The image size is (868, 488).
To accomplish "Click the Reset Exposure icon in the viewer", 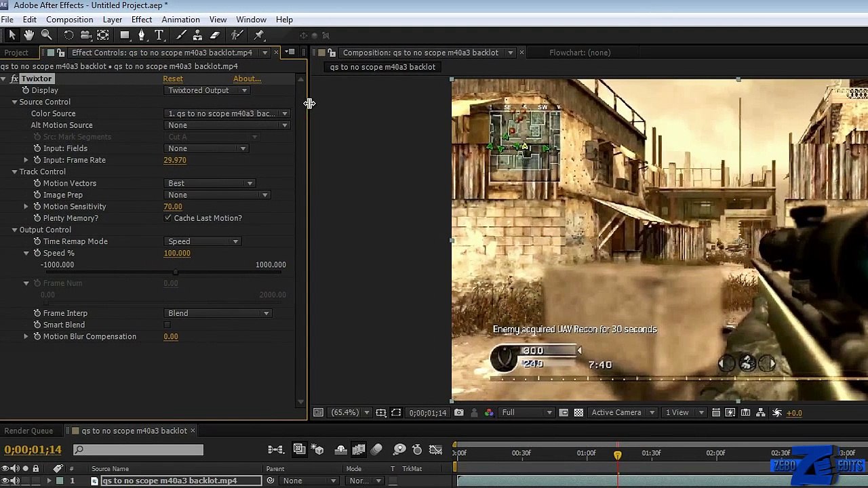I will point(777,413).
